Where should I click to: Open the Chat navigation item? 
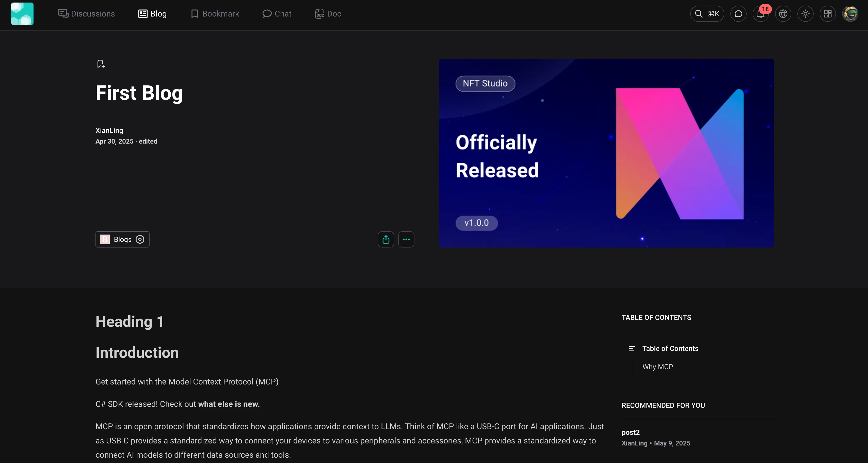[277, 14]
